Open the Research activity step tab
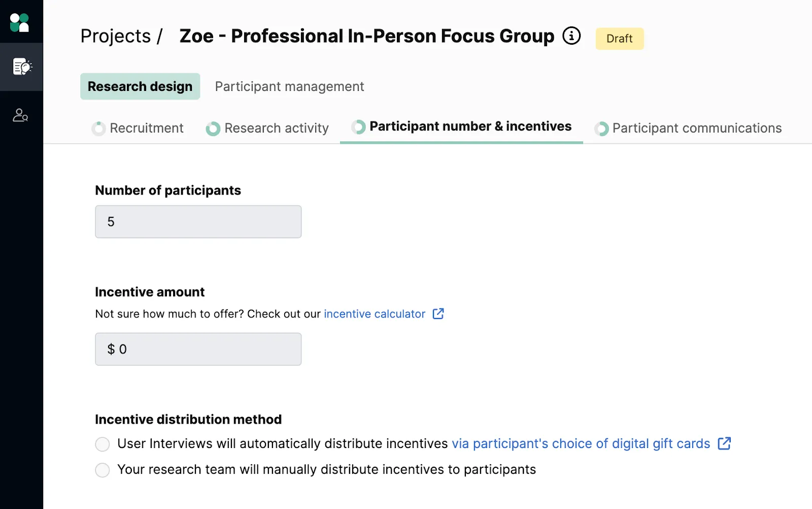This screenshot has height=509, width=812. [x=267, y=128]
